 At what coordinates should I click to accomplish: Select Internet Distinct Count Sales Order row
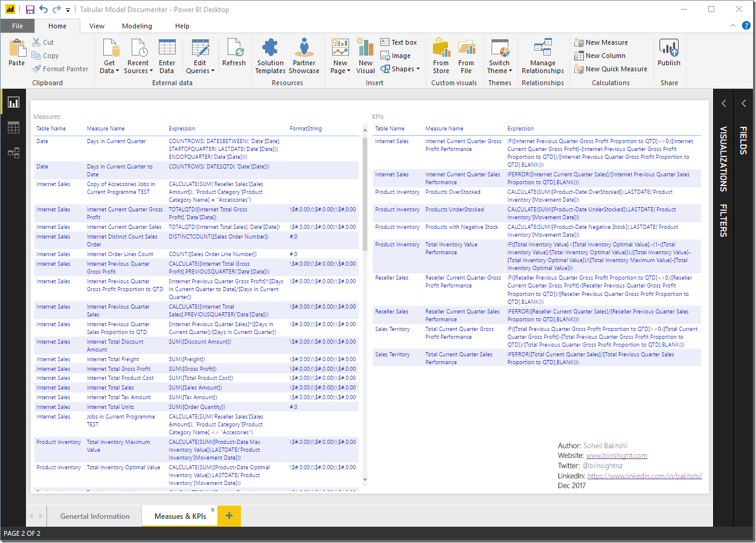click(x=196, y=240)
